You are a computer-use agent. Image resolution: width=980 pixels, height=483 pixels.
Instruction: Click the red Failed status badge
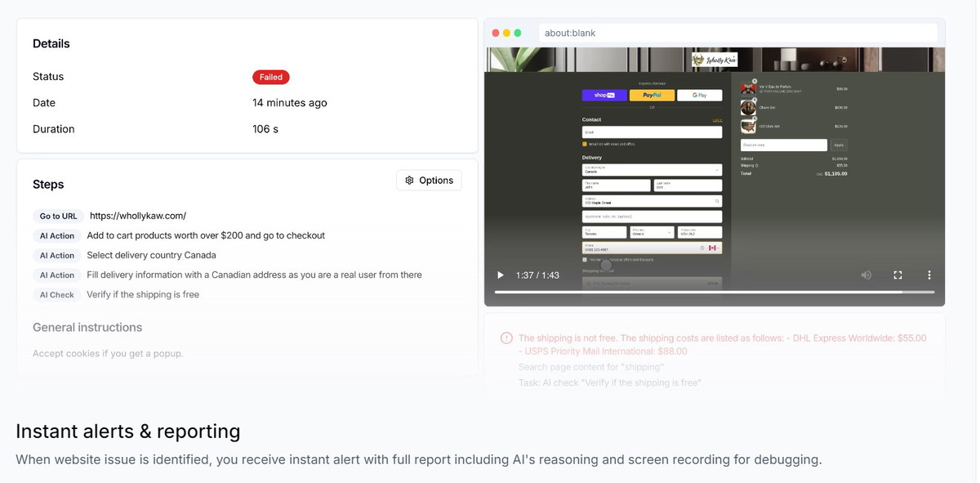[270, 77]
